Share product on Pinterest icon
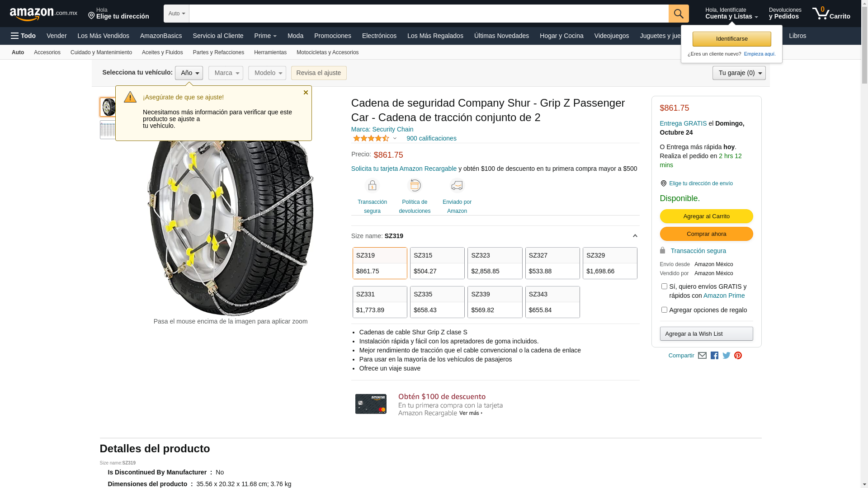This screenshot has width=868, height=488. pyautogui.click(x=738, y=356)
